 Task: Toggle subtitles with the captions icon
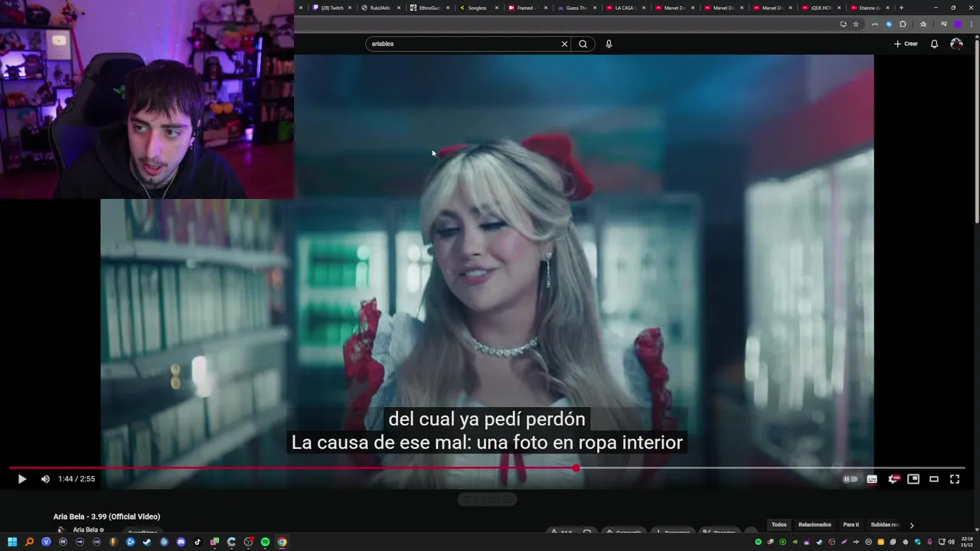coord(871,479)
